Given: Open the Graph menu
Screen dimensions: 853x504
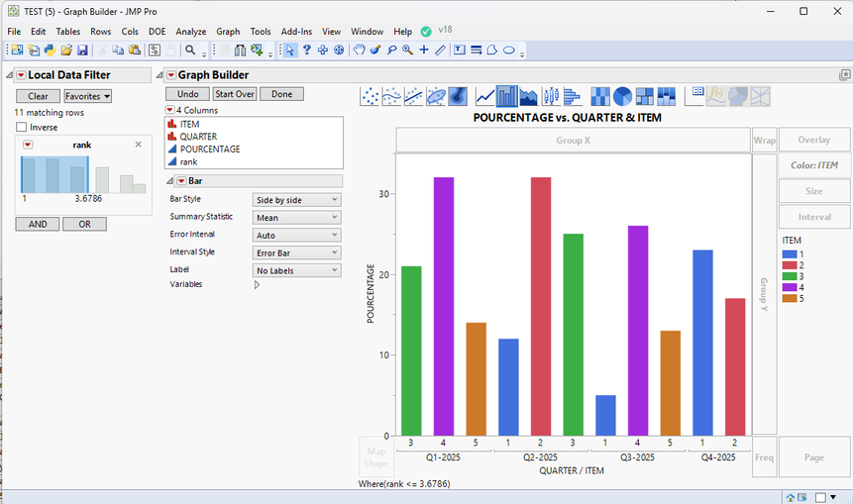Looking at the screenshot, I should click(228, 32).
